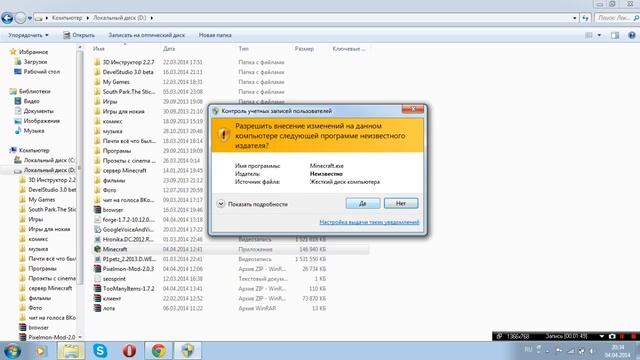Click the address bar refresh button
The height and width of the screenshot is (360, 640).
click(586, 18)
